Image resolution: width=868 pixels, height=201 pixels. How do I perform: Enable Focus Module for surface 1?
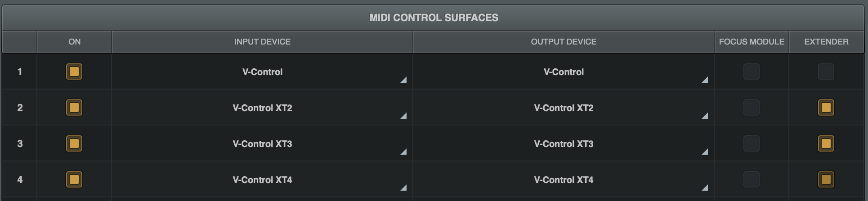coord(751,71)
